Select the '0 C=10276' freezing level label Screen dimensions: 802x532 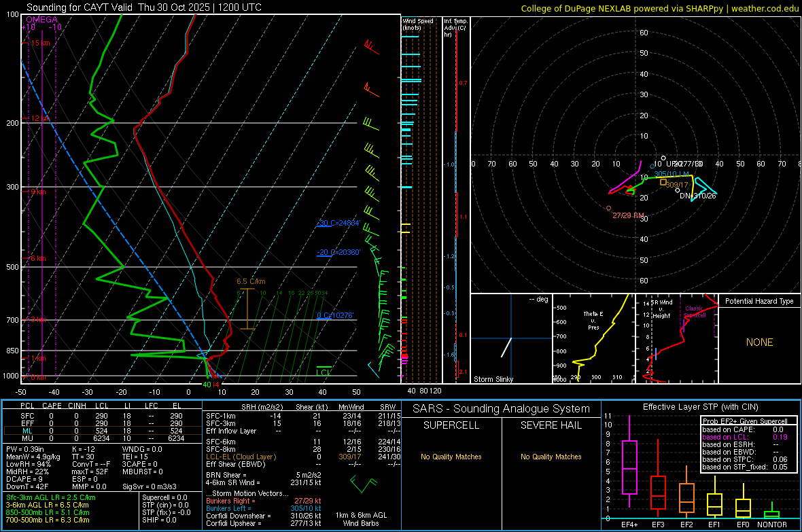[x=335, y=316]
